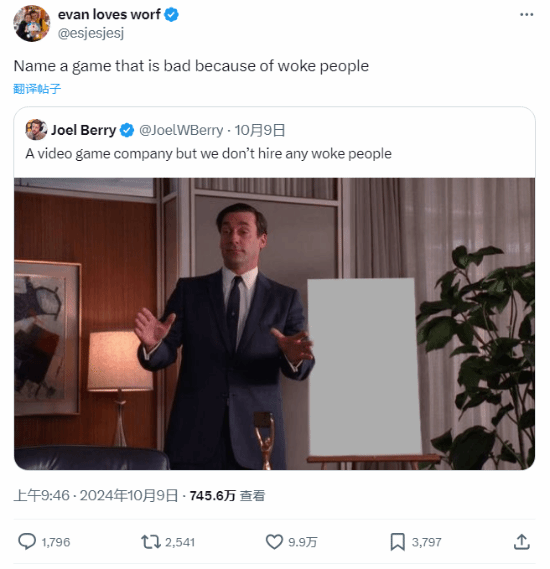Click the Joel Berry display name

[x=83, y=130]
